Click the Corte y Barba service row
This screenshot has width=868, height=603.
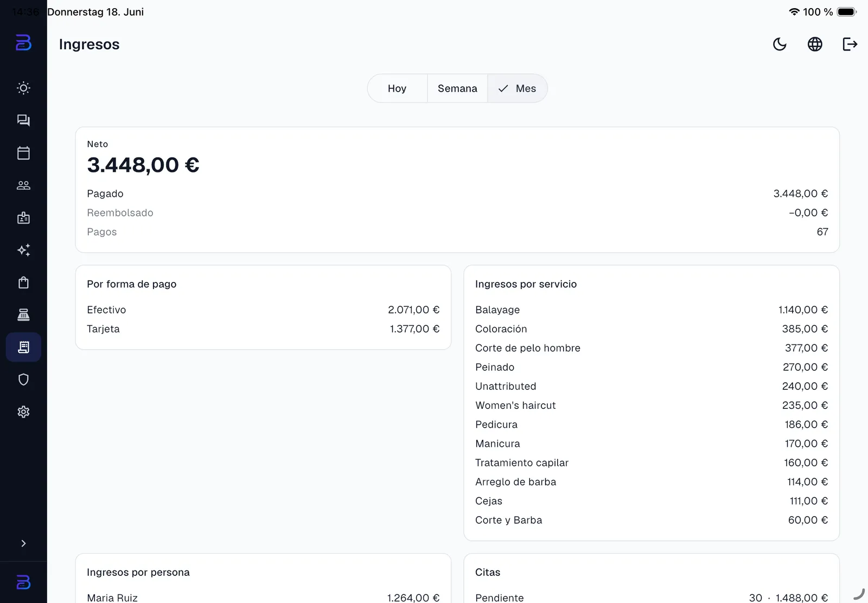(652, 520)
